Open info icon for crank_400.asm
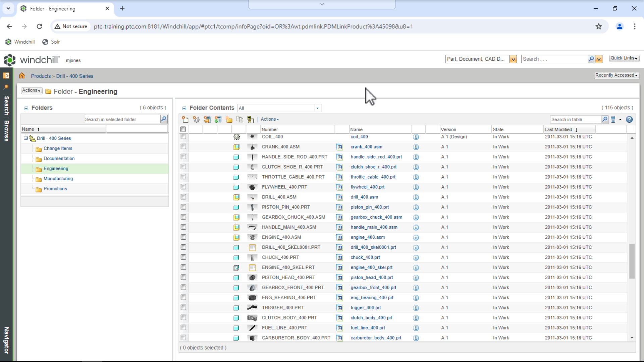The height and width of the screenshot is (362, 644). 416,147
